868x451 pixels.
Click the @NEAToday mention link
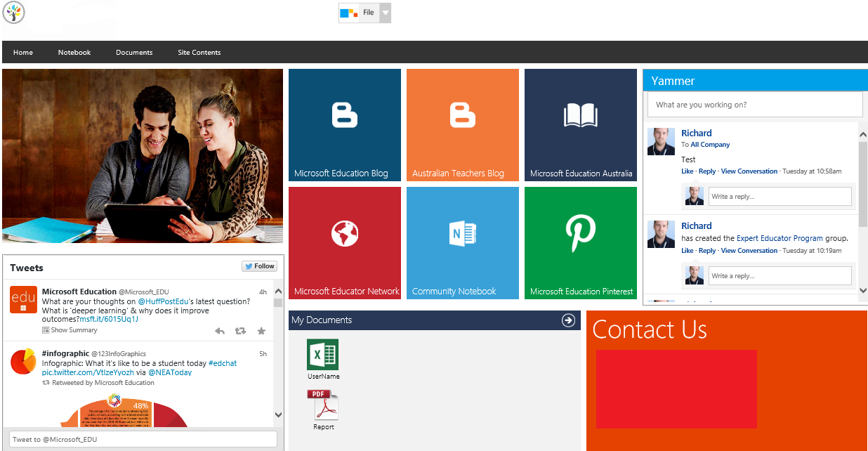[170, 372]
